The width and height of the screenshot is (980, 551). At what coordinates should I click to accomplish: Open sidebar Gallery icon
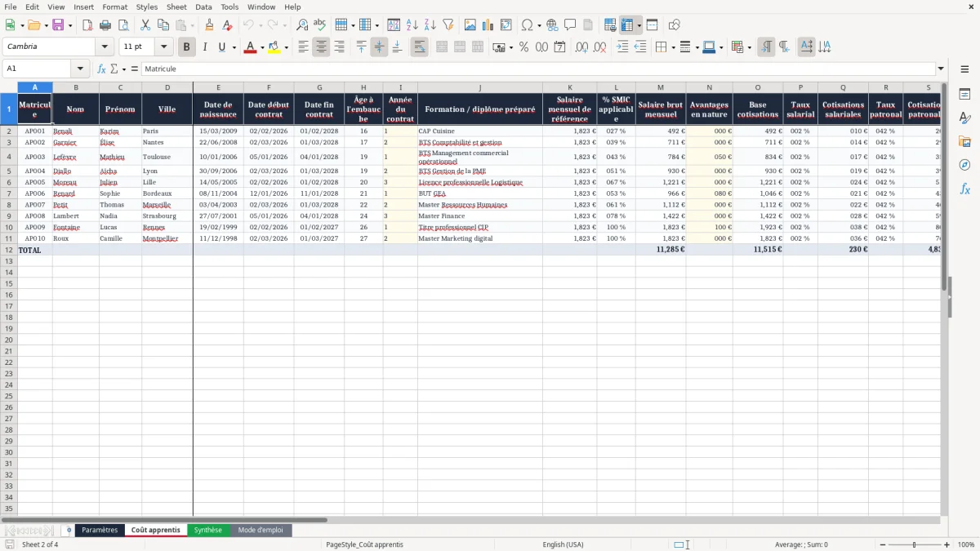(964, 142)
